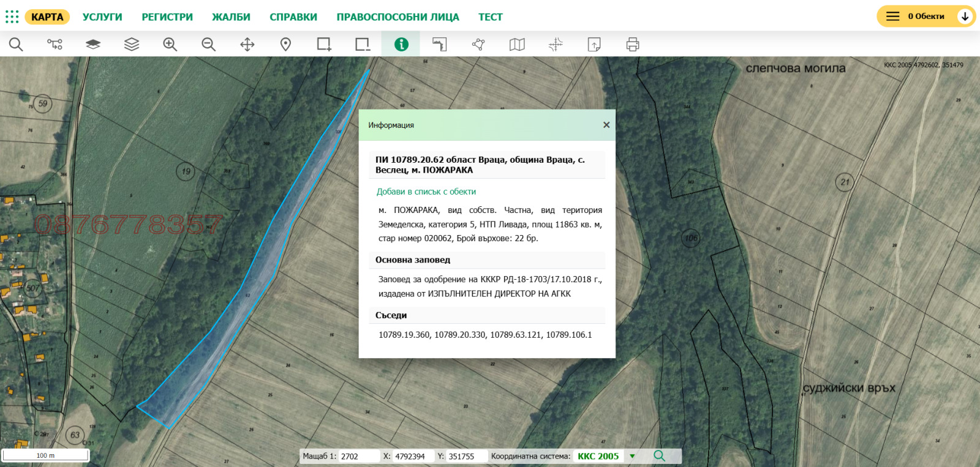Open the apps grid menu
This screenshot has height=467, width=980.
(12, 17)
